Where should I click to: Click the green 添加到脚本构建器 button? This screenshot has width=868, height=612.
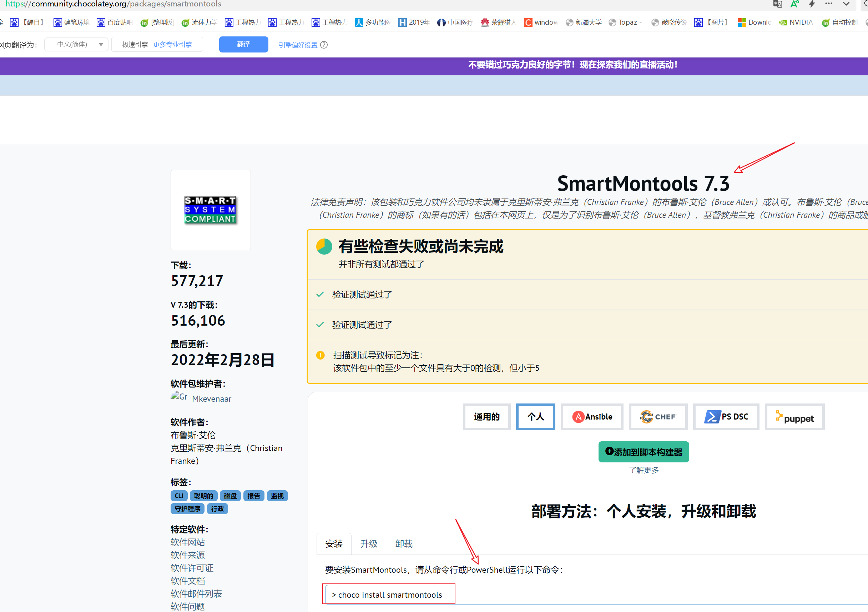point(644,452)
